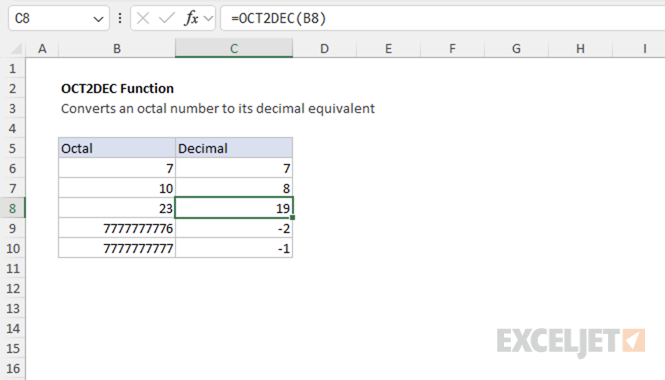
Task: Click the 'Decimal' table header cell
Action: tap(234, 148)
